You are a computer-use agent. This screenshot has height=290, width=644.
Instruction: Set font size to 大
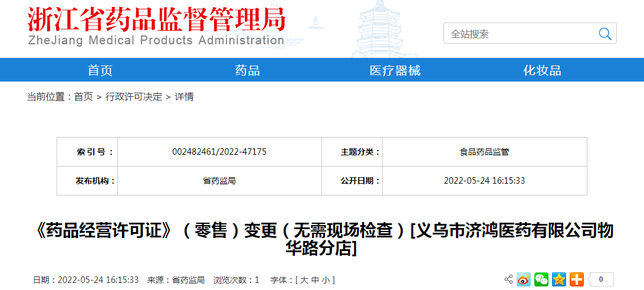point(304,280)
